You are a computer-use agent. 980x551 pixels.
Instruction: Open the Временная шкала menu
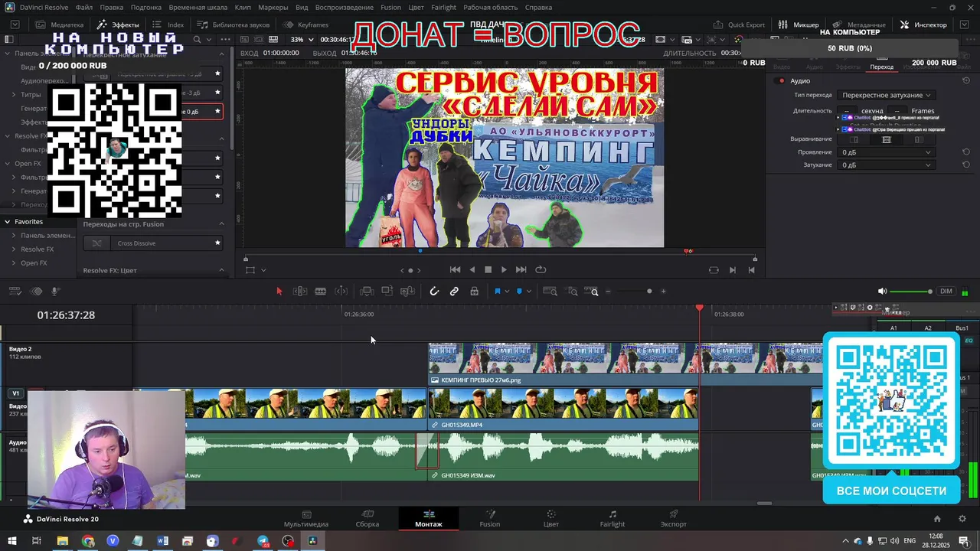198,8
